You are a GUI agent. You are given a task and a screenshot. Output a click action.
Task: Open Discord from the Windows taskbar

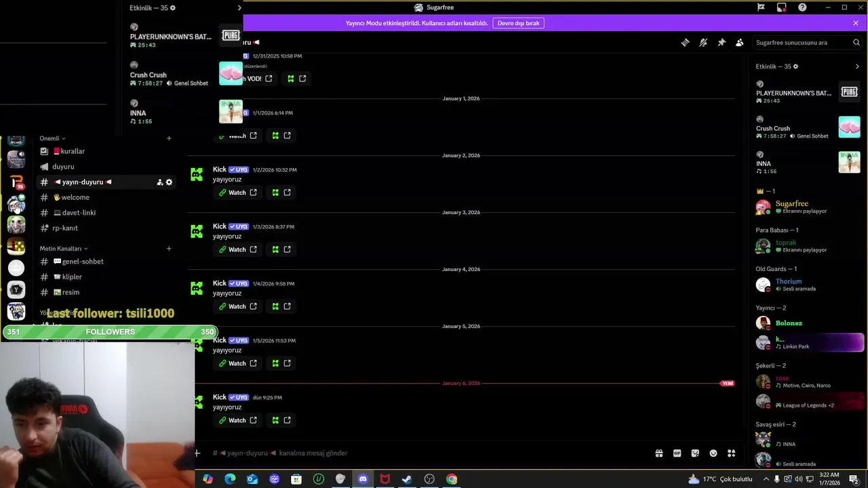pyautogui.click(x=363, y=479)
